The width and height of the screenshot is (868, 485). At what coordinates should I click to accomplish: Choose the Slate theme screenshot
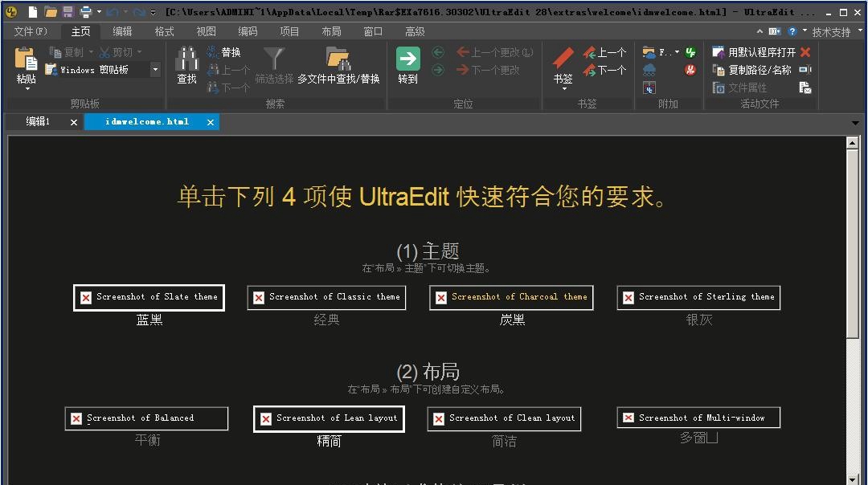pyautogui.click(x=149, y=298)
